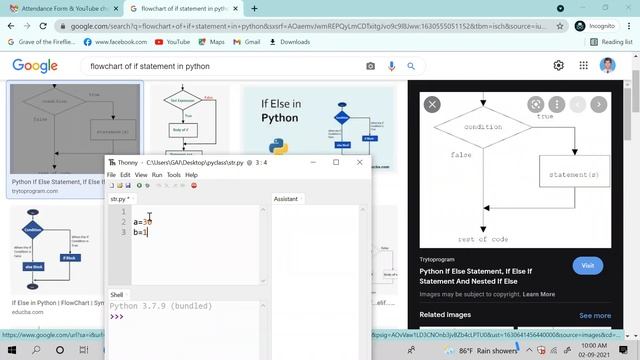
Task: Open See more related images
Action: pos(595,316)
